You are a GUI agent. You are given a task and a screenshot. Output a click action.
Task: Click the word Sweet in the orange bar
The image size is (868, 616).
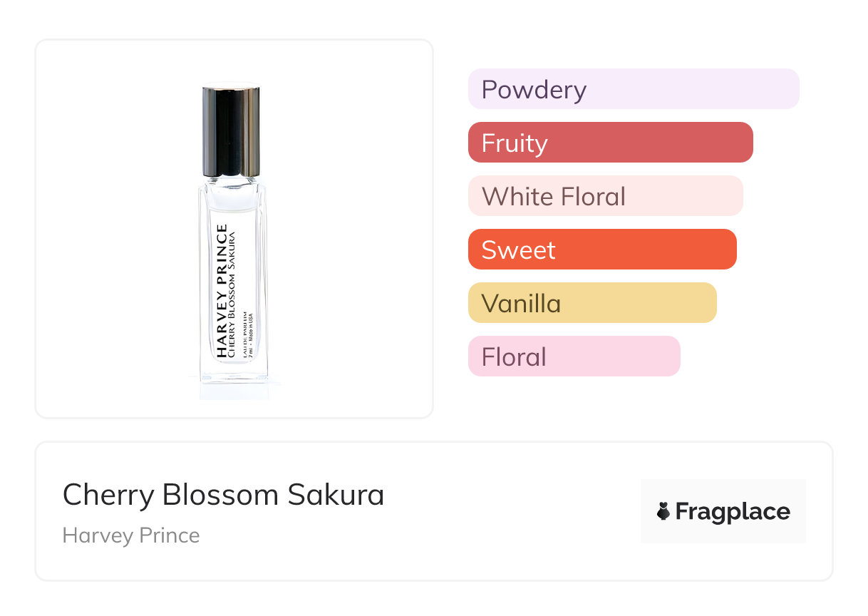(x=518, y=250)
